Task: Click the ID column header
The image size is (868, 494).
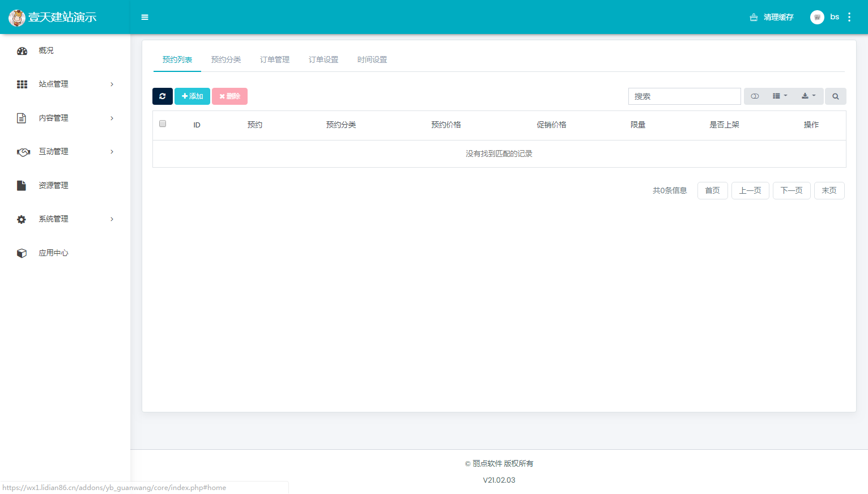Action: [197, 125]
